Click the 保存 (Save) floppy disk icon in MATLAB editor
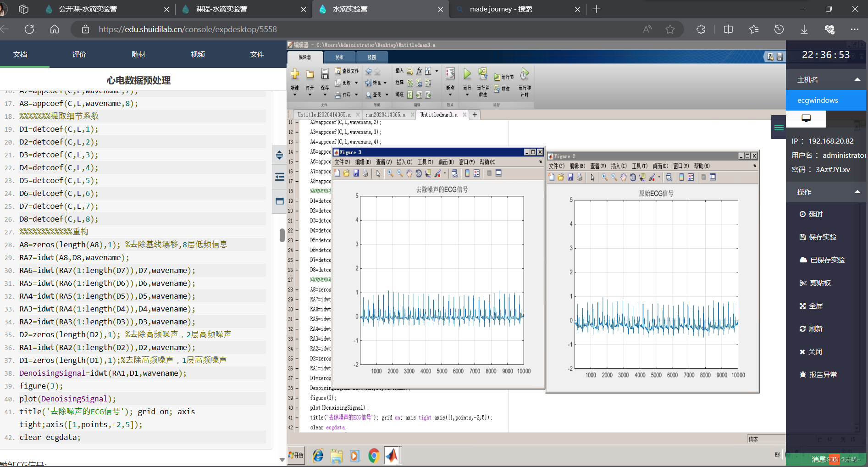The image size is (868, 467). point(325,74)
